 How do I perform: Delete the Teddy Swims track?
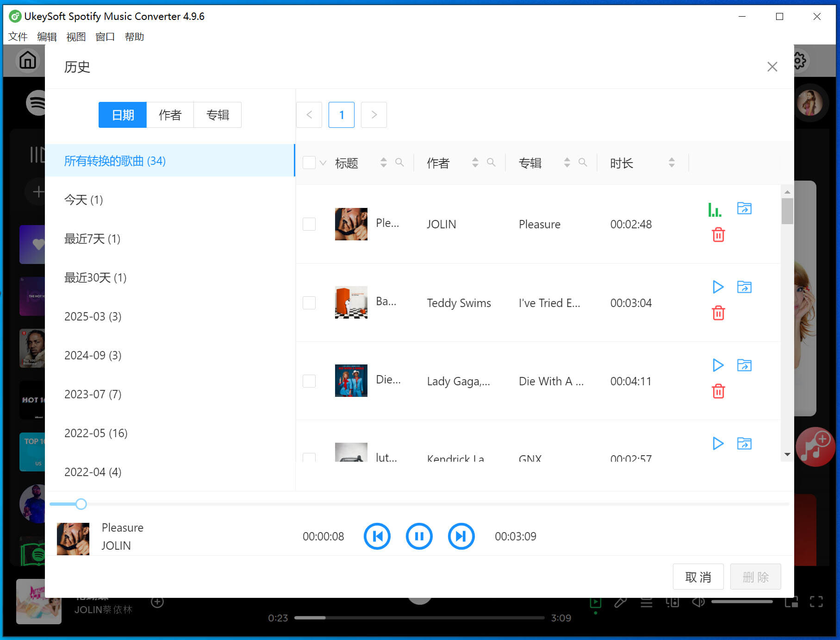[718, 313]
